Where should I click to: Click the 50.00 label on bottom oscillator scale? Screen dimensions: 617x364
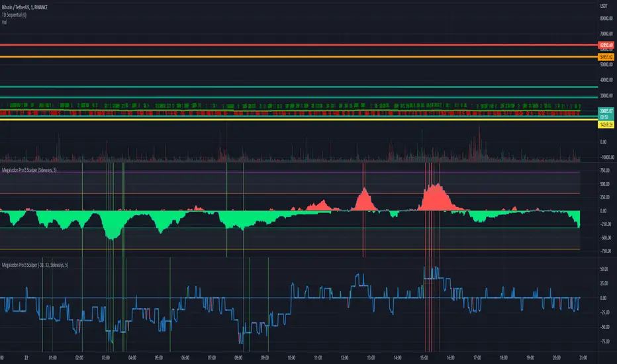604,269
